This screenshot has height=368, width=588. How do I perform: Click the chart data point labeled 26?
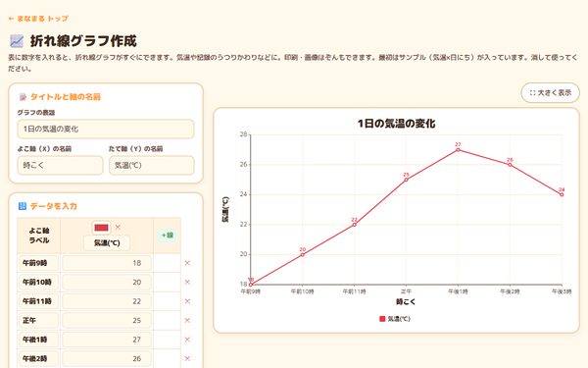tap(510, 165)
